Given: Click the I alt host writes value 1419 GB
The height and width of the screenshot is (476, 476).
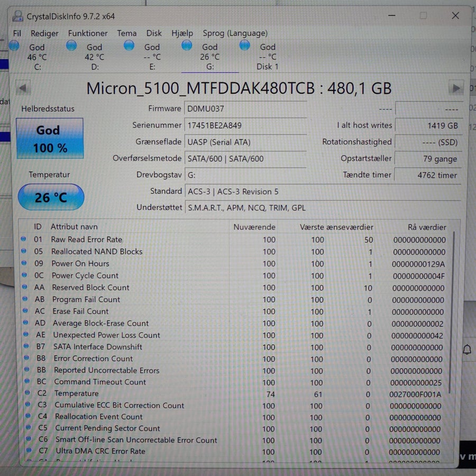Looking at the screenshot, I should 428,125.
